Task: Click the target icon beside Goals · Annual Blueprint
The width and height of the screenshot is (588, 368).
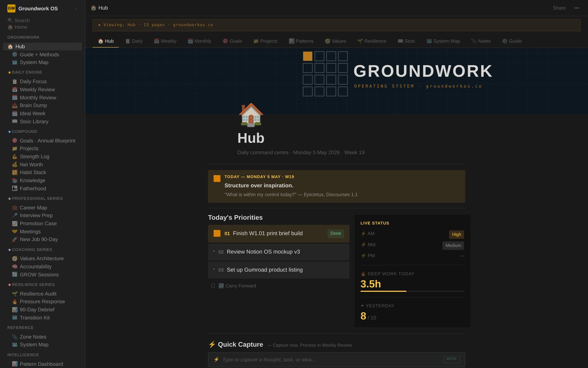Action: click(x=15, y=141)
